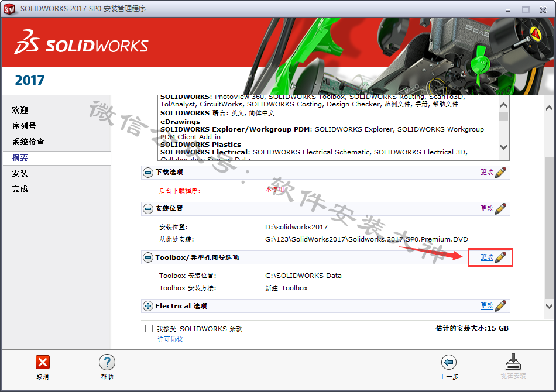Open the 系统检查 step in sidebar
Viewport: 556px width, 392px height.
pos(28,142)
